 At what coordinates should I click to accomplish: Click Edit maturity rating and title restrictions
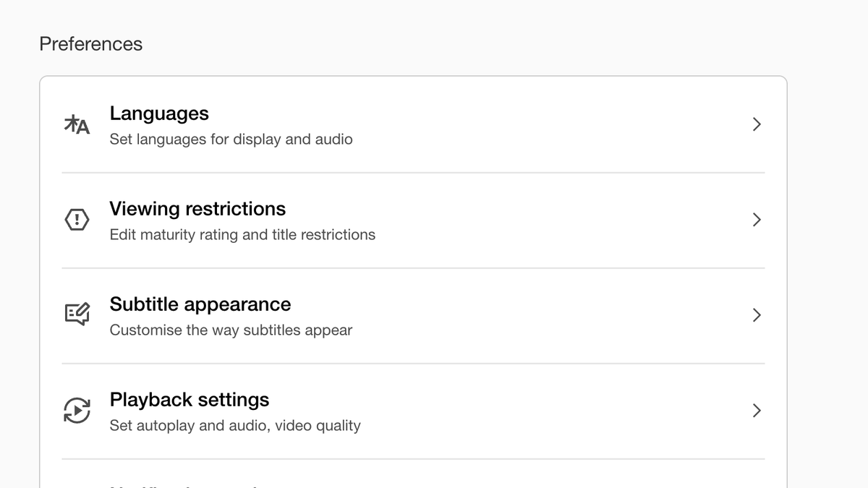242,234
